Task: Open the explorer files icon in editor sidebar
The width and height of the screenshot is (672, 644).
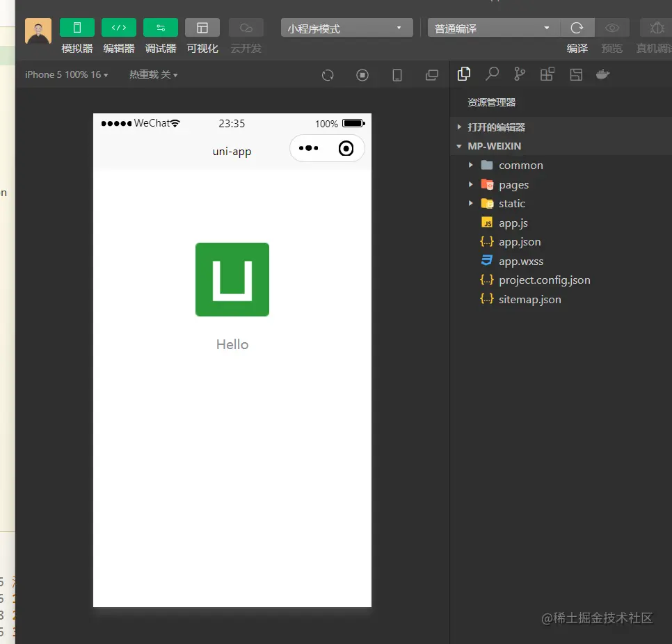Action: coord(464,74)
